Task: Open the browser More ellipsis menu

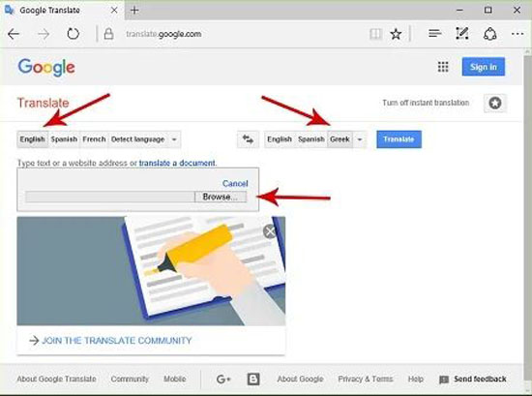Action: (x=517, y=34)
